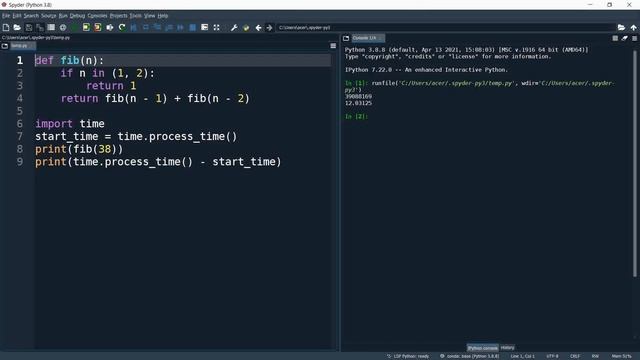Maximize current pane toolbar icon
Screen dimensions: 640x360
coord(204,27)
